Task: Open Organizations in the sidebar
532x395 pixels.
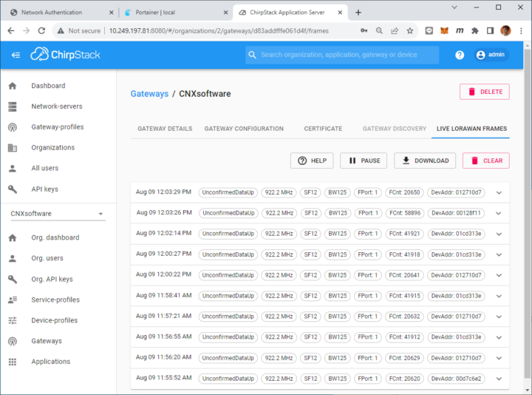Action: (53, 147)
